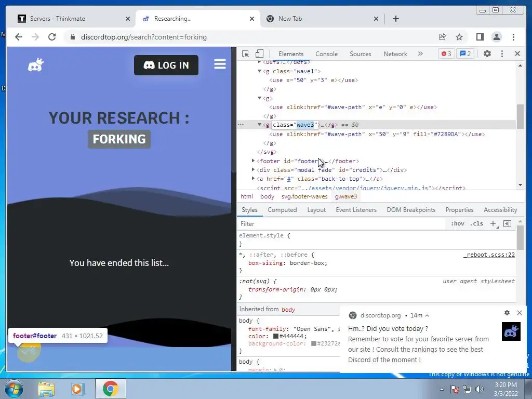Click the Styles filter input field
The width and height of the screenshot is (532, 399).
tap(341, 224)
